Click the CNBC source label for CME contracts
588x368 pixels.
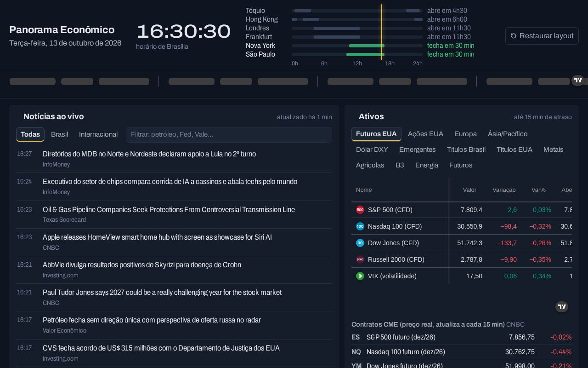point(515,324)
